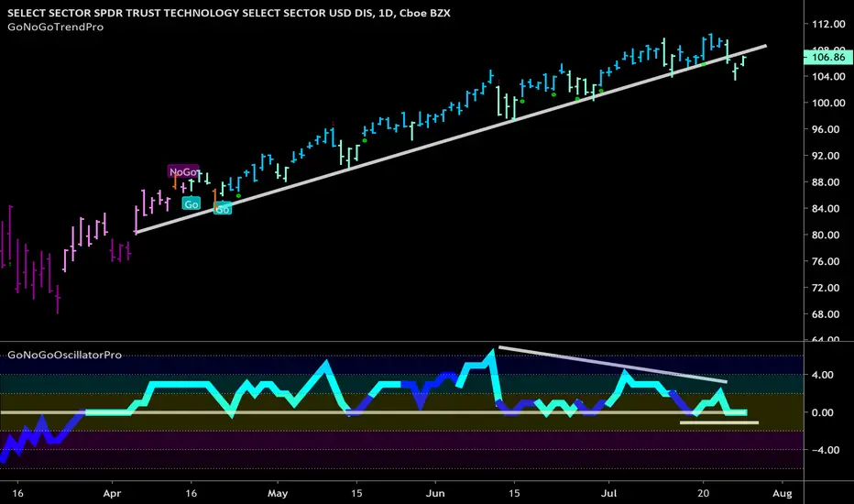Click the 104.00 price axis label
Viewport: 854px width, 504px height.
coord(827,76)
